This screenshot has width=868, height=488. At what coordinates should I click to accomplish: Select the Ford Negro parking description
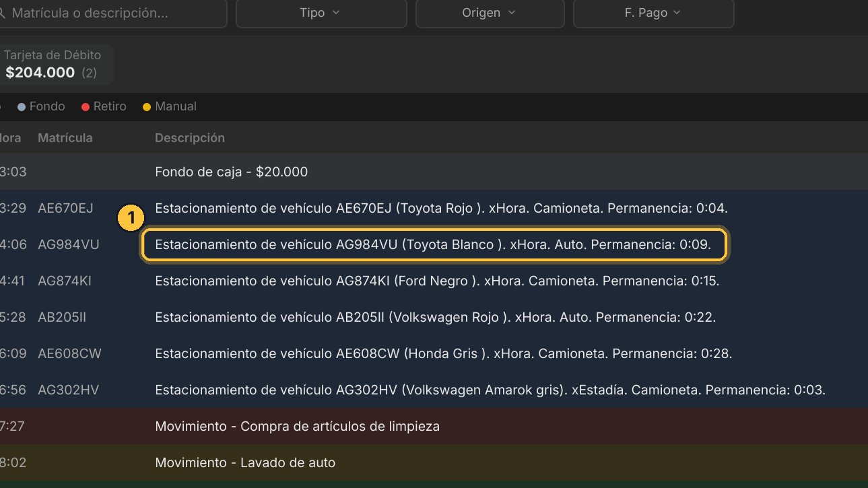tap(437, 281)
